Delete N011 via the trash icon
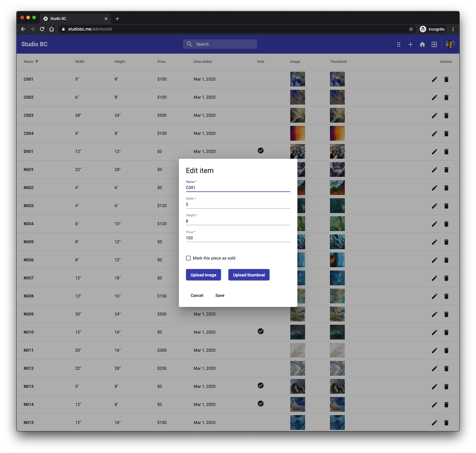 (446, 350)
